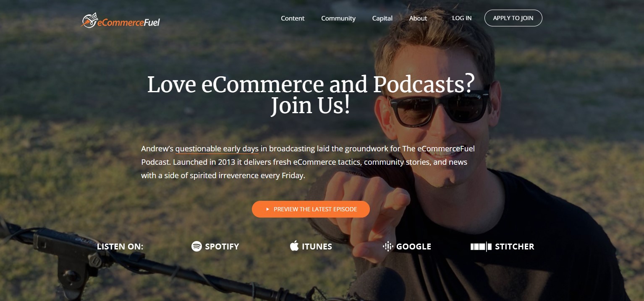Viewport: 644px width, 301px height.
Task: Click the Apple iTunes logo icon
Action: (294, 246)
